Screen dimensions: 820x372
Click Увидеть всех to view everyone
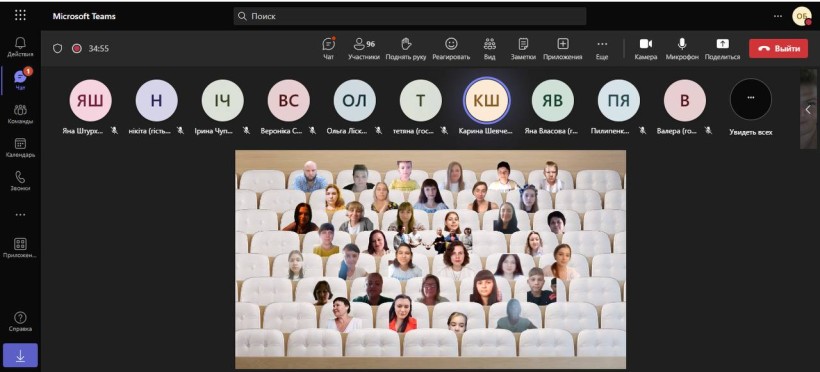(x=750, y=107)
